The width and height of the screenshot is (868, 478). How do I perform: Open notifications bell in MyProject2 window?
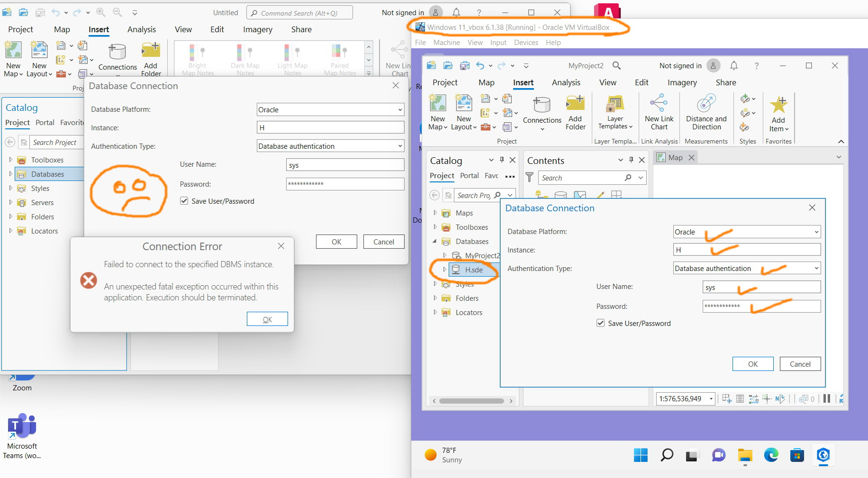[734, 66]
